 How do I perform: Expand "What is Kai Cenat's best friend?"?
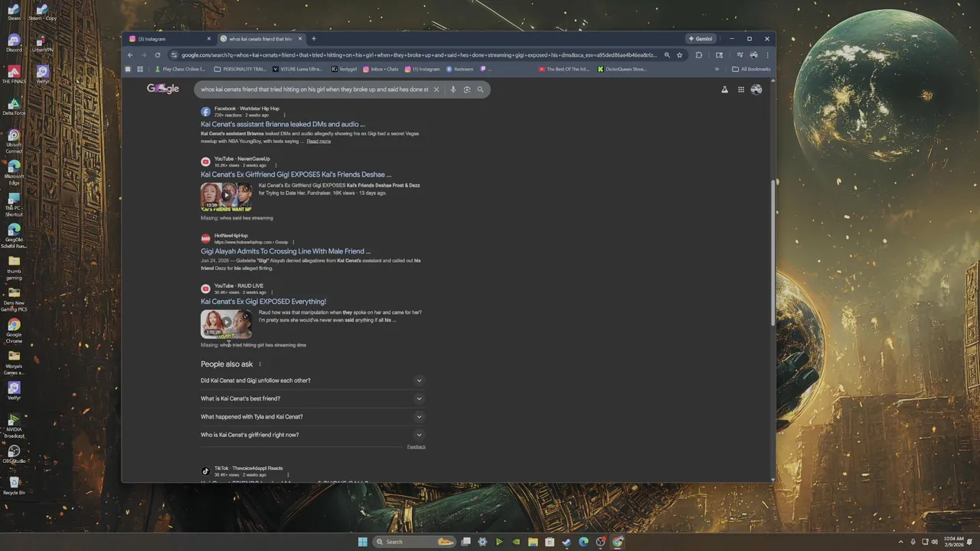(x=312, y=399)
